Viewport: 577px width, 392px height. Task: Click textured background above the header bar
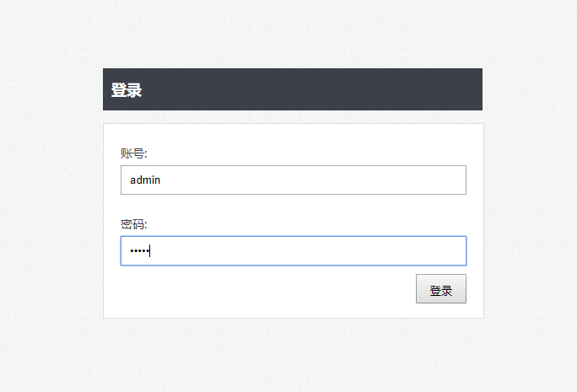(293, 33)
